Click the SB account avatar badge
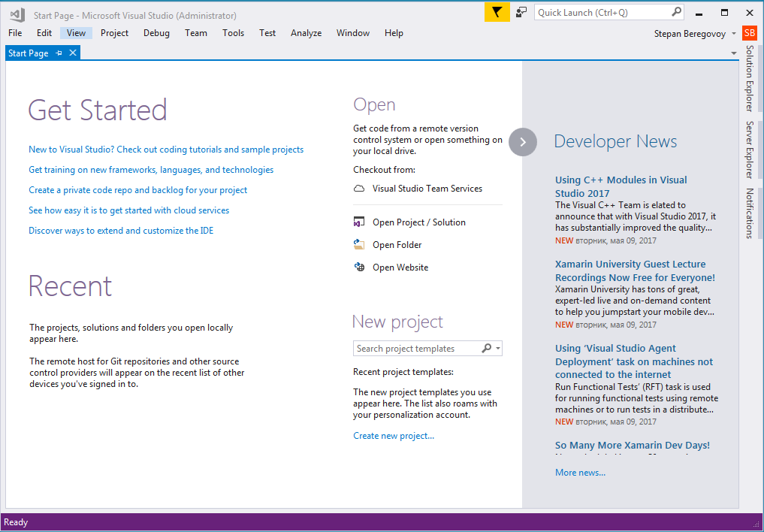The image size is (764, 532). click(x=750, y=33)
